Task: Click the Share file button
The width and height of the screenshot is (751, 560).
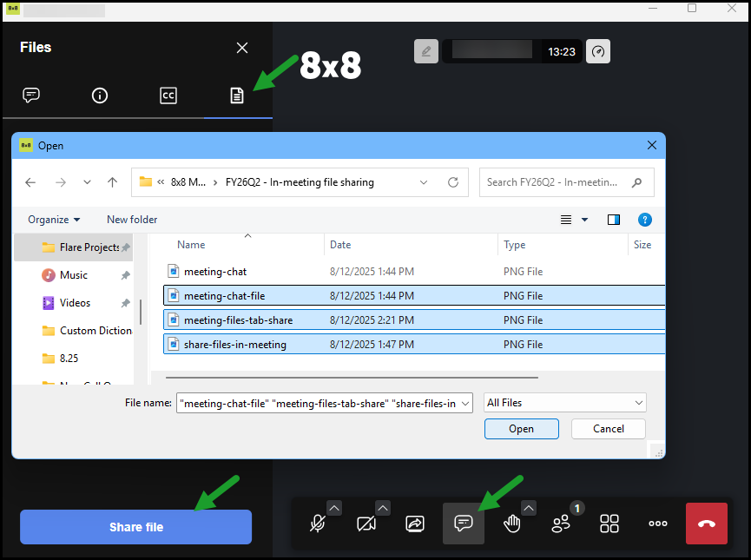Action: 136,527
